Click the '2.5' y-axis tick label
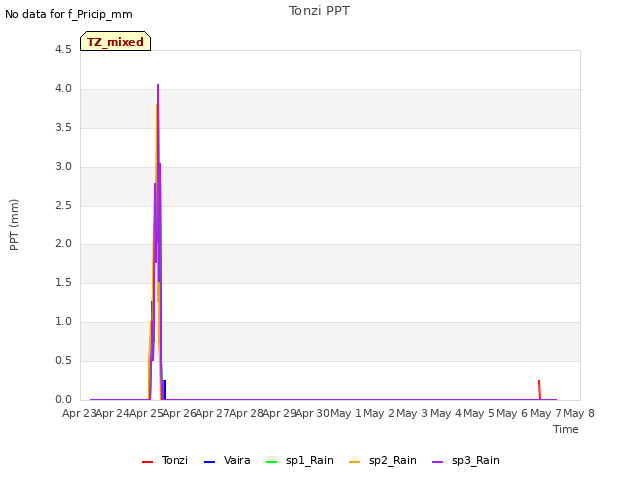 (x=63, y=205)
